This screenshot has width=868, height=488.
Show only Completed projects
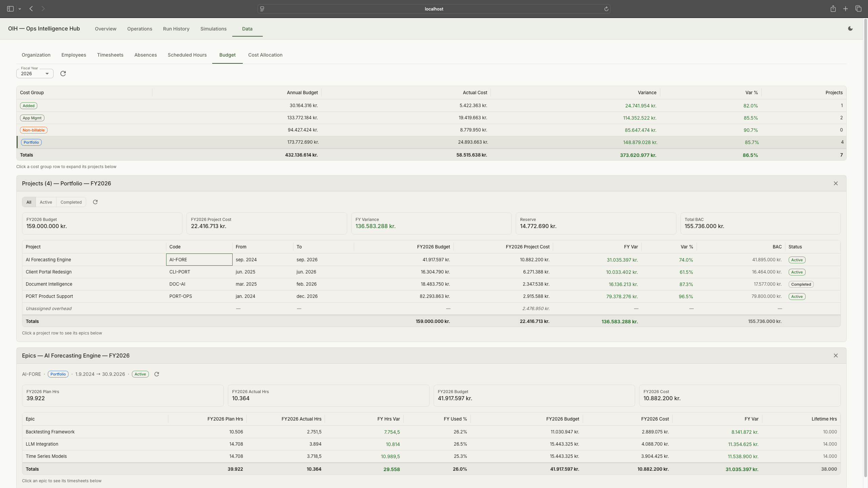71,202
